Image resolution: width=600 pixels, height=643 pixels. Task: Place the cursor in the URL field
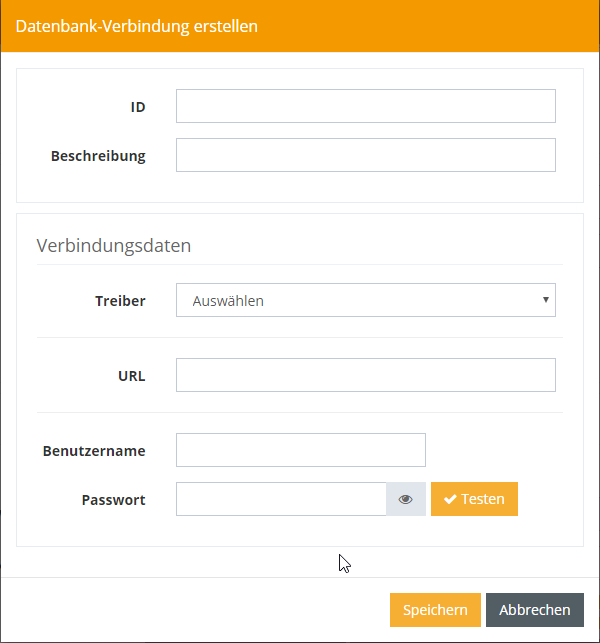coord(365,375)
